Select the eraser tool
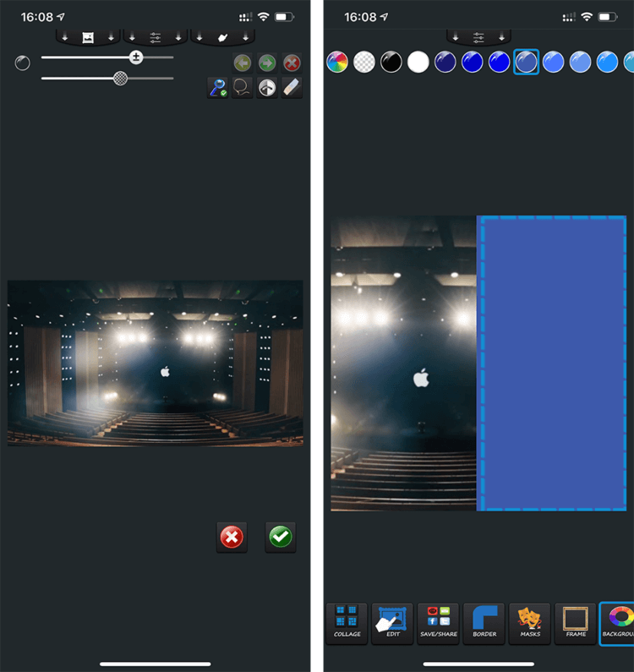This screenshot has width=634, height=672. tap(292, 88)
